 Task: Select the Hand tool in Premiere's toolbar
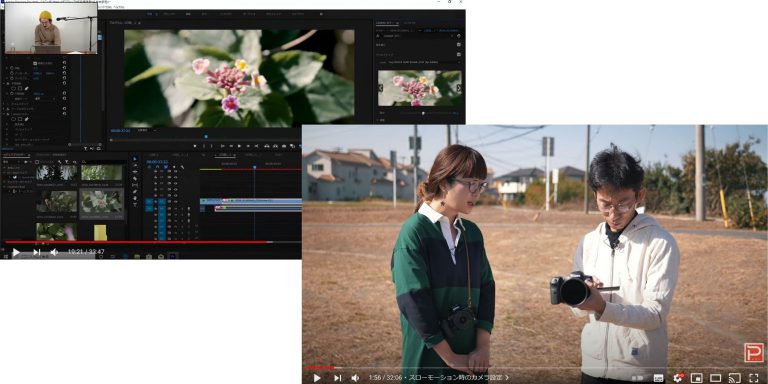135,198
